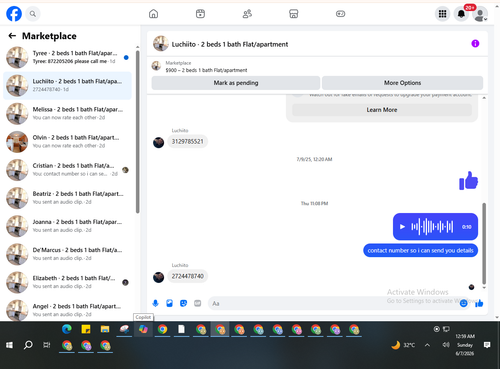Click the voice clip microphone icon

(x=155, y=303)
